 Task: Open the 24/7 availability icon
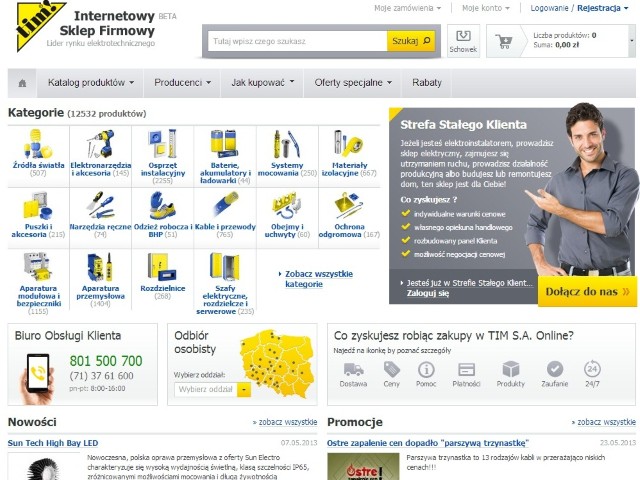(x=592, y=369)
